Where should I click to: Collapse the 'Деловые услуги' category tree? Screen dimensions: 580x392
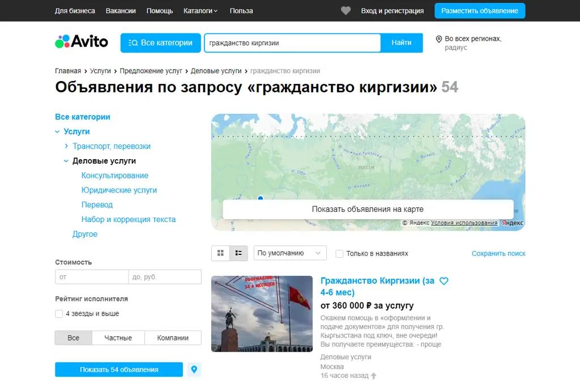(66, 160)
